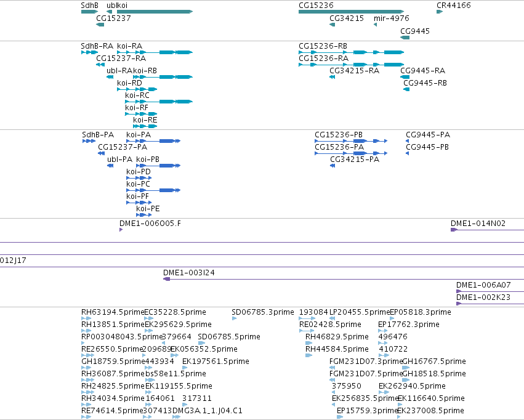Select the RH44584.5prime EST label
The image size is (524, 420).
click(337, 350)
